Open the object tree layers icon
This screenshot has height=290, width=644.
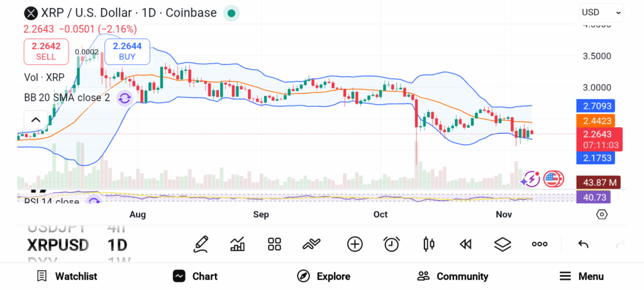coord(502,244)
